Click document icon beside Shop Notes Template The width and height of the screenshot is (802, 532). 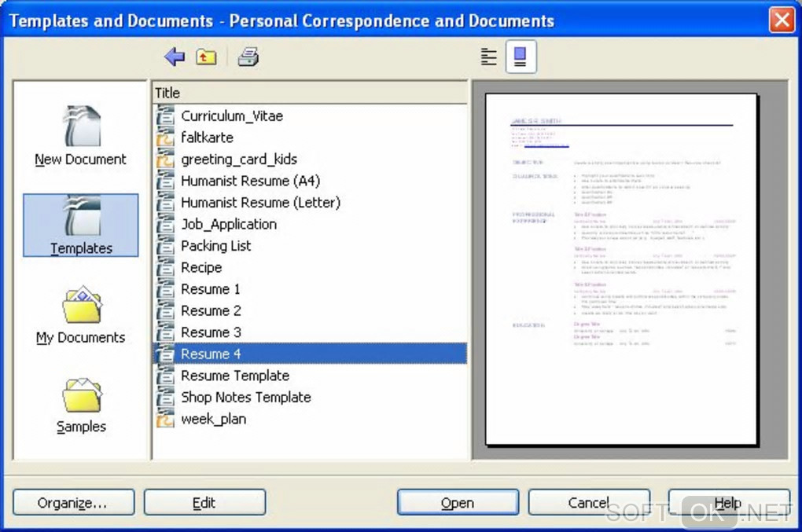click(x=165, y=397)
